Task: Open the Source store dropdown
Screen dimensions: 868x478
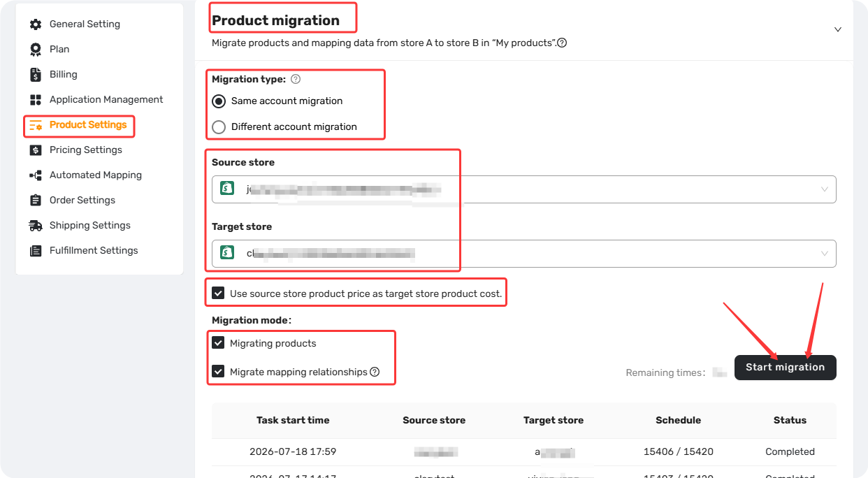Action: (524, 189)
